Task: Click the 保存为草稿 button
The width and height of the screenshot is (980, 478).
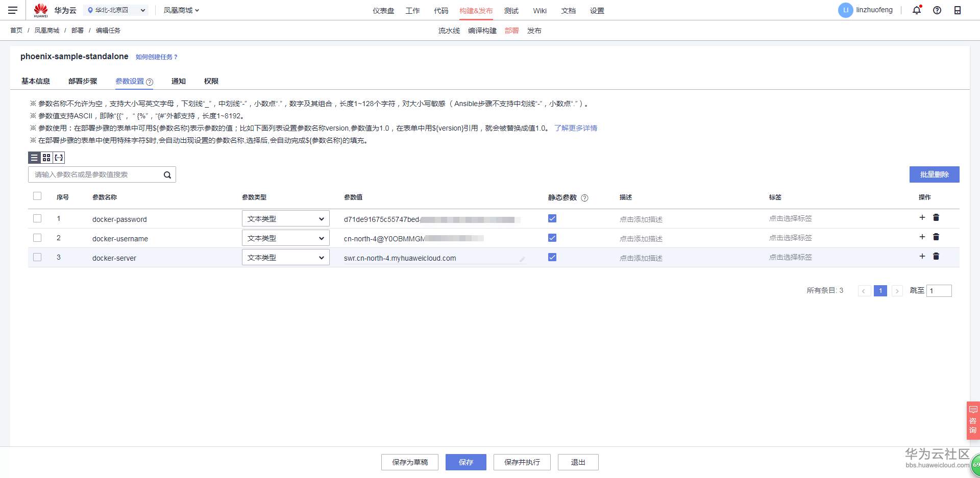Action: pyautogui.click(x=410, y=462)
